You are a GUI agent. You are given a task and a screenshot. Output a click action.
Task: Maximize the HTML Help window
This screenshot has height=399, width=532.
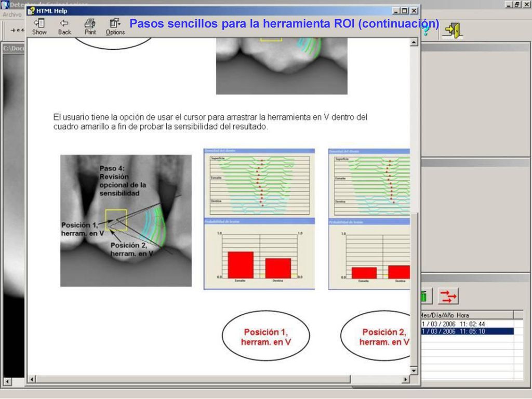(x=404, y=11)
